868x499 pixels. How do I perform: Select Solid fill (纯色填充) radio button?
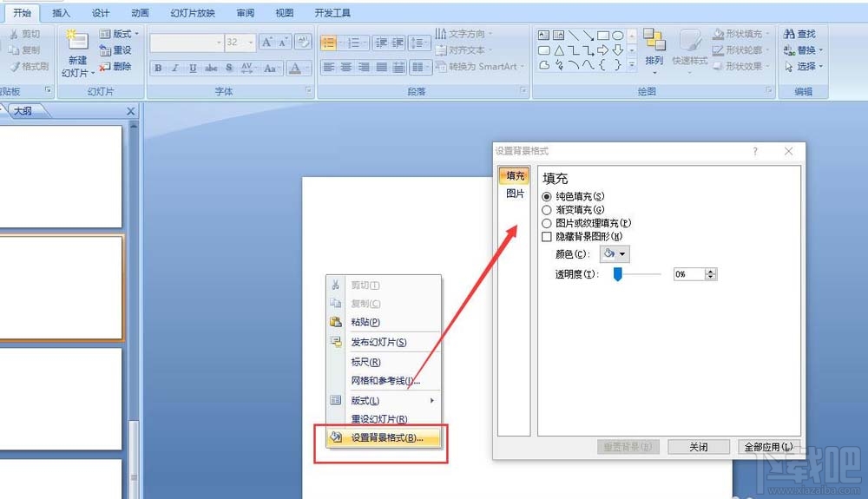(546, 196)
